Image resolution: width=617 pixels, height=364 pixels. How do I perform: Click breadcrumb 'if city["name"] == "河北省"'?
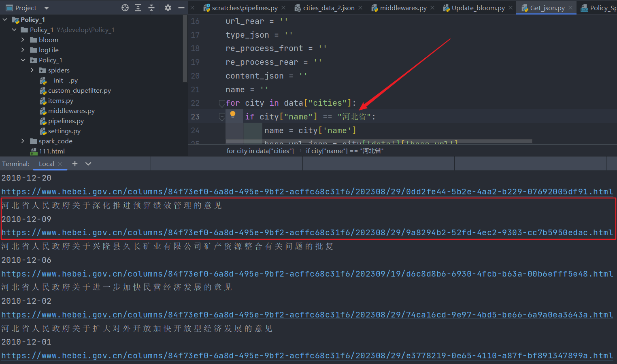(x=345, y=151)
